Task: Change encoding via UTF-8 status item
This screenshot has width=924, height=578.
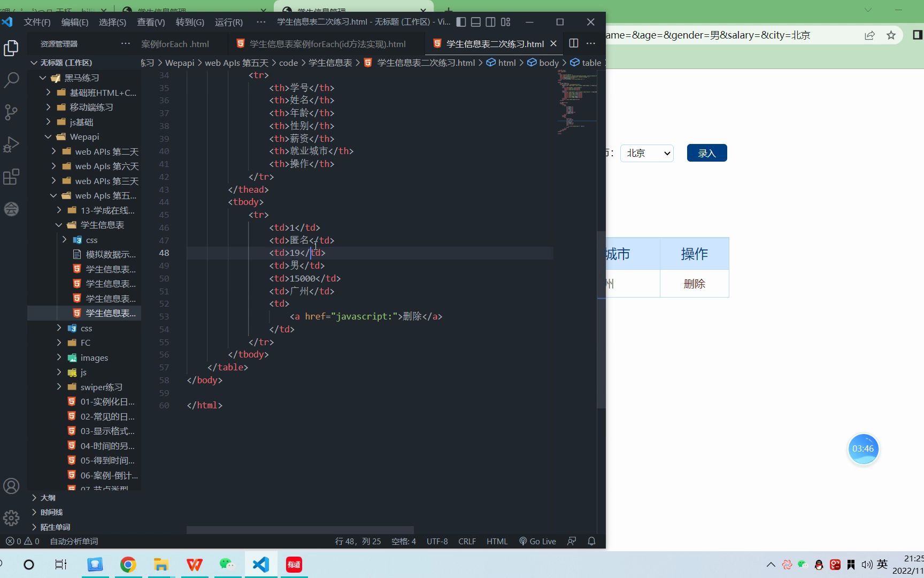Action: click(x=437, y=541)
